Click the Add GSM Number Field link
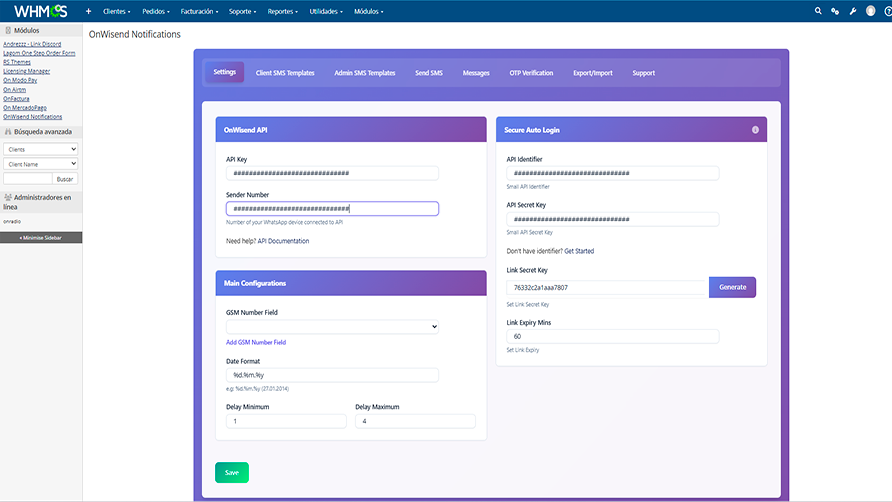 point(256,342)
